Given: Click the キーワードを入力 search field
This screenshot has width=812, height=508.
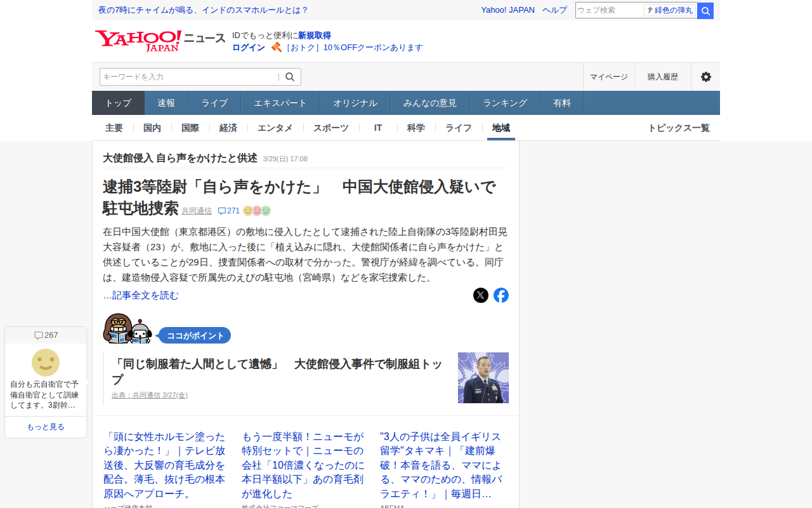Looking at the screenshot, I should 190,77.
